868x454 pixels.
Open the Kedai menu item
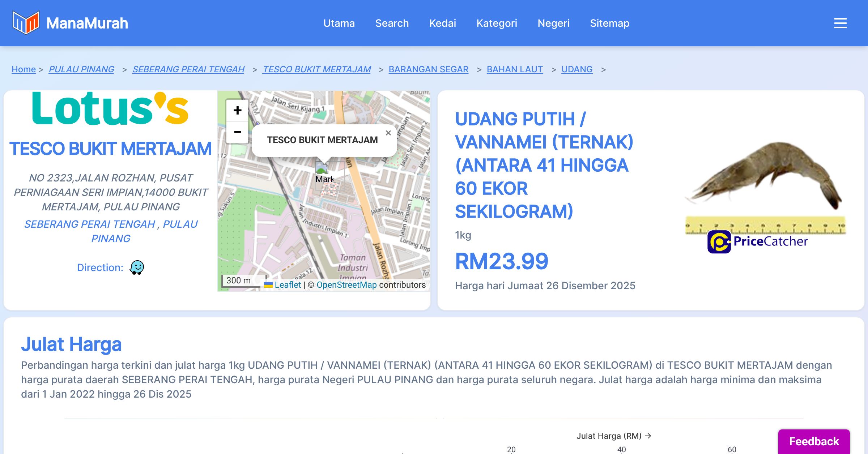tap(442, 23)
